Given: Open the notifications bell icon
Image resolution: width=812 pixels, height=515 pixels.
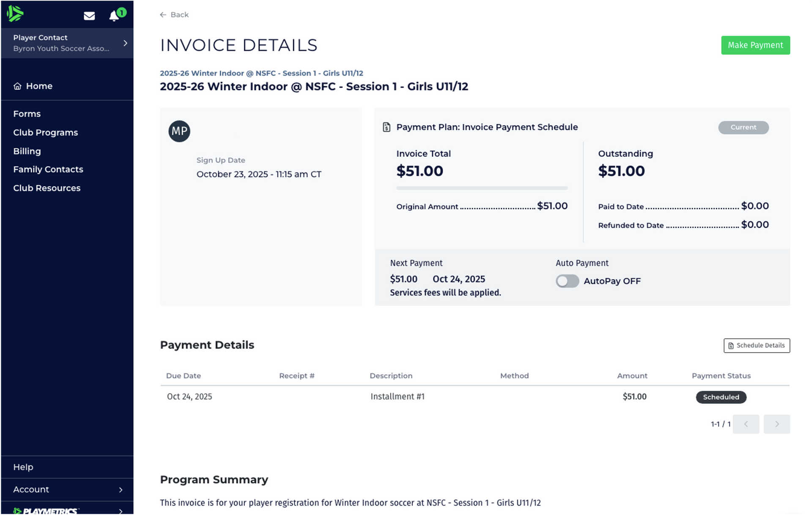Looking at the screenshot, I should pos(114,16).
